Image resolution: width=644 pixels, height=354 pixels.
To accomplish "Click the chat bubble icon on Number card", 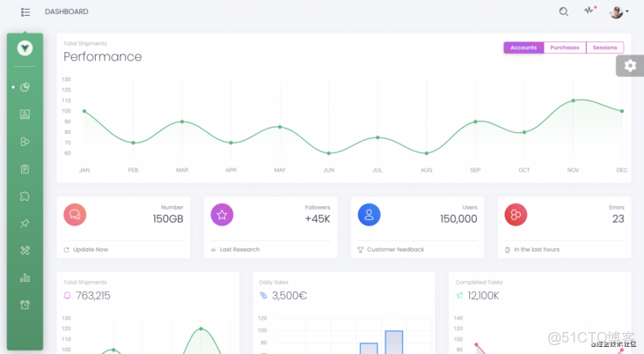I will point(75,215).
